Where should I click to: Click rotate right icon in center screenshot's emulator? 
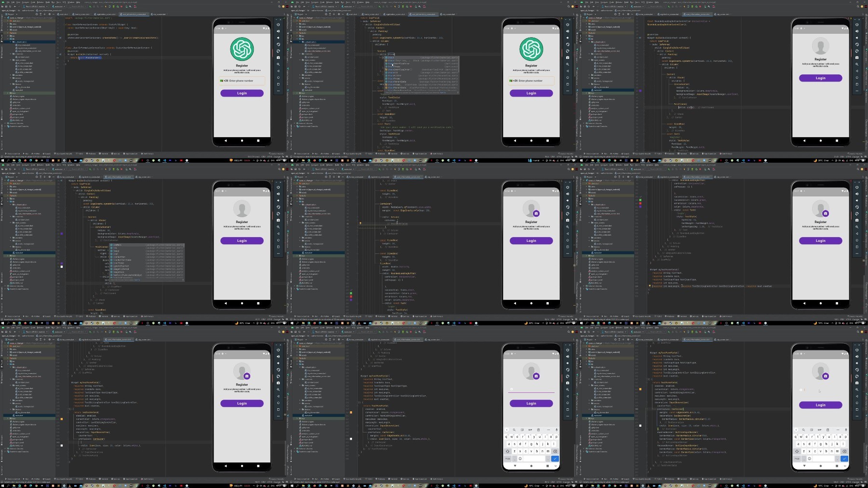[568, 214]
